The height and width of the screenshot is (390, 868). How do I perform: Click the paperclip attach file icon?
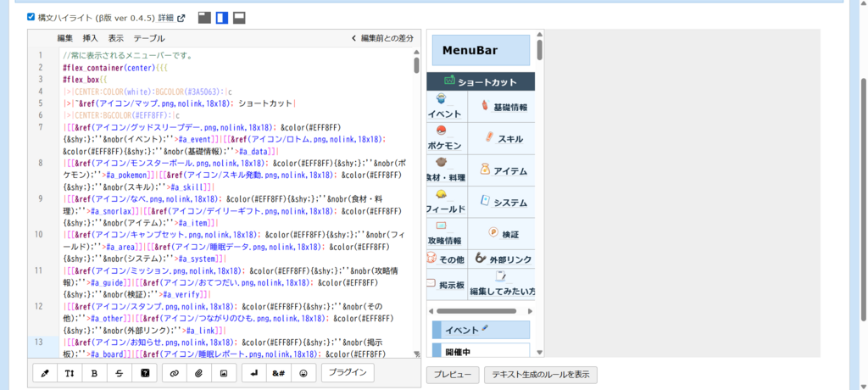[199, 373]
